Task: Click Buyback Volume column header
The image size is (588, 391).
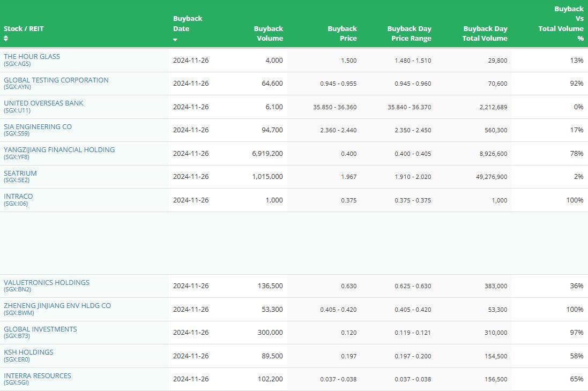Action: point(269,33)
